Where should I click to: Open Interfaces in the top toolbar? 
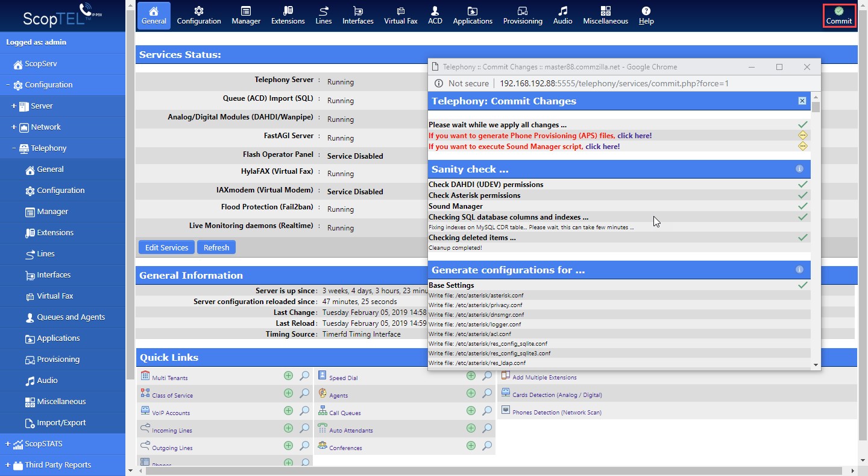[x=358, y=16]
